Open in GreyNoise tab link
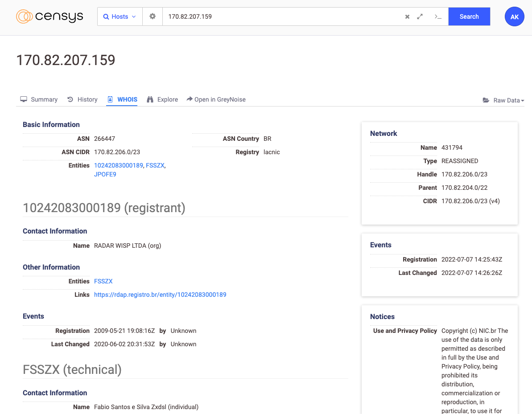This screenshot has height=414, width=532. 216,99
